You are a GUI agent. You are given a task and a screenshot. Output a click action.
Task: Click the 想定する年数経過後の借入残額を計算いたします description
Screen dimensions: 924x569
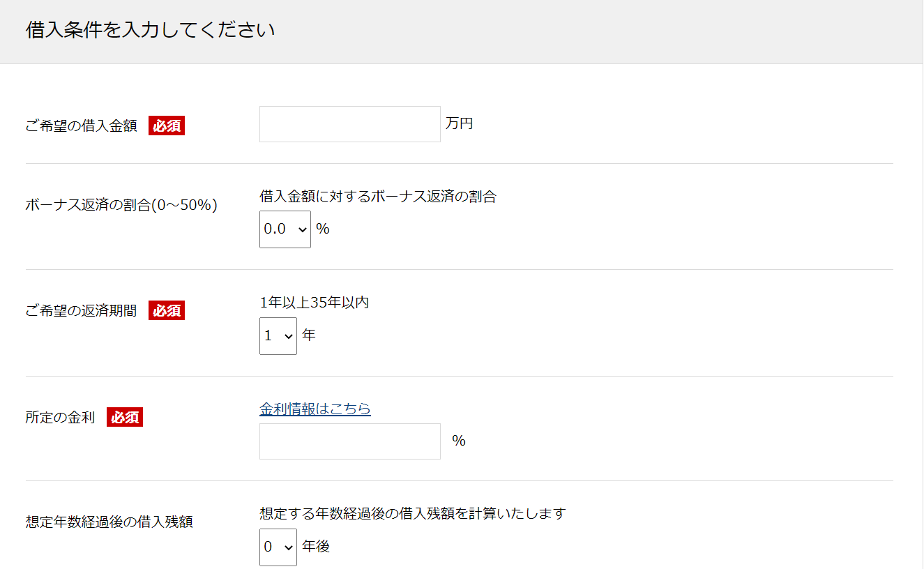tap(412, 513)
